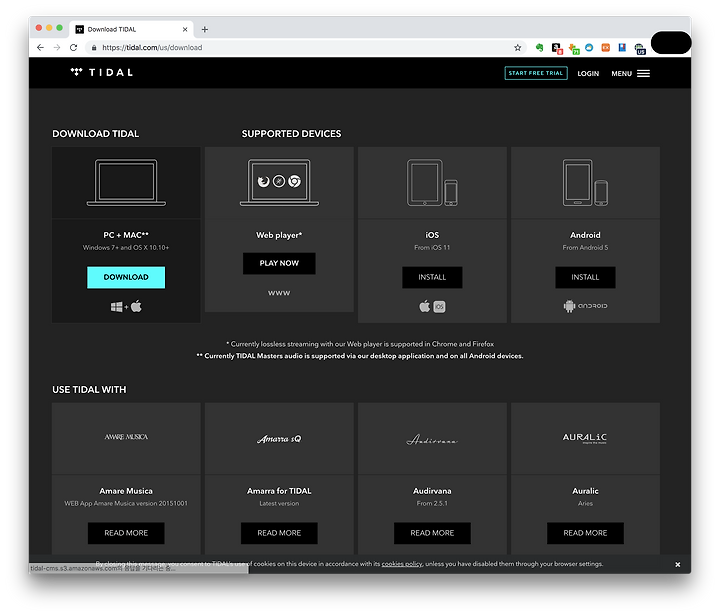Click the US-labeled extension icon
The height and width of the screenshot is (615, 720).
pos(640,49)
